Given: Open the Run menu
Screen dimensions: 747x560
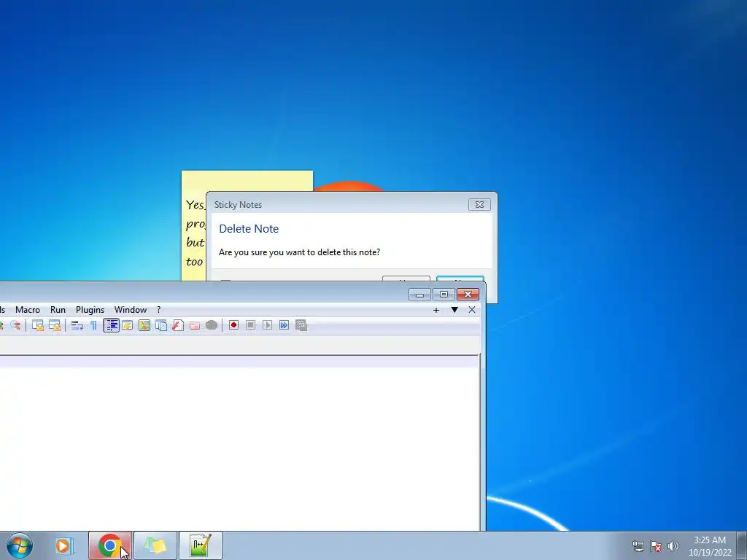Looking at the screenshot, I should [58, 309].
